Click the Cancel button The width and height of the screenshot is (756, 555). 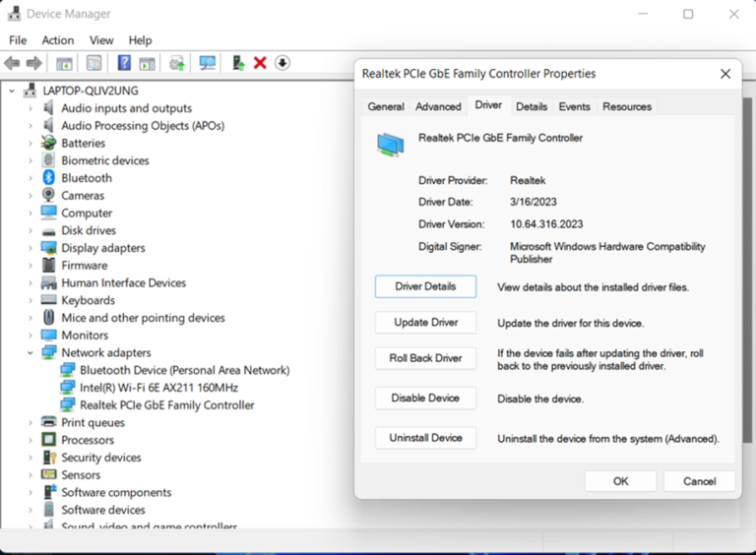(x=700, y=481)
